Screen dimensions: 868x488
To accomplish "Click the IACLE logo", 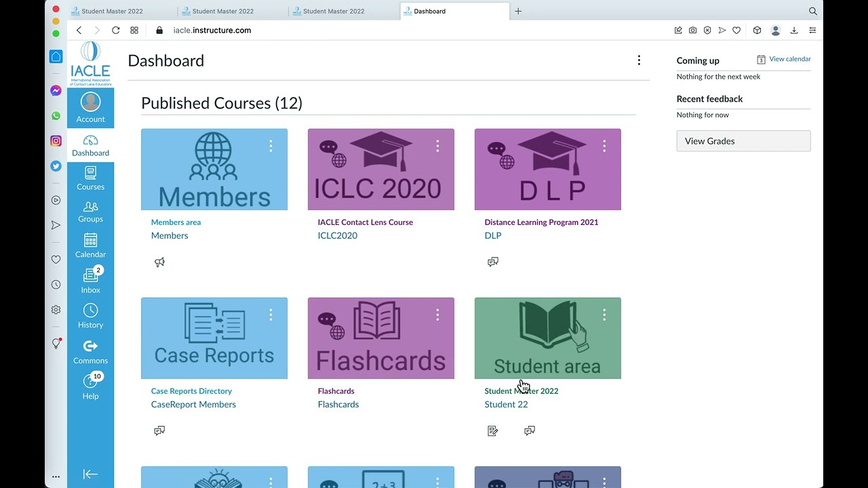I will (x=90, y=62).
